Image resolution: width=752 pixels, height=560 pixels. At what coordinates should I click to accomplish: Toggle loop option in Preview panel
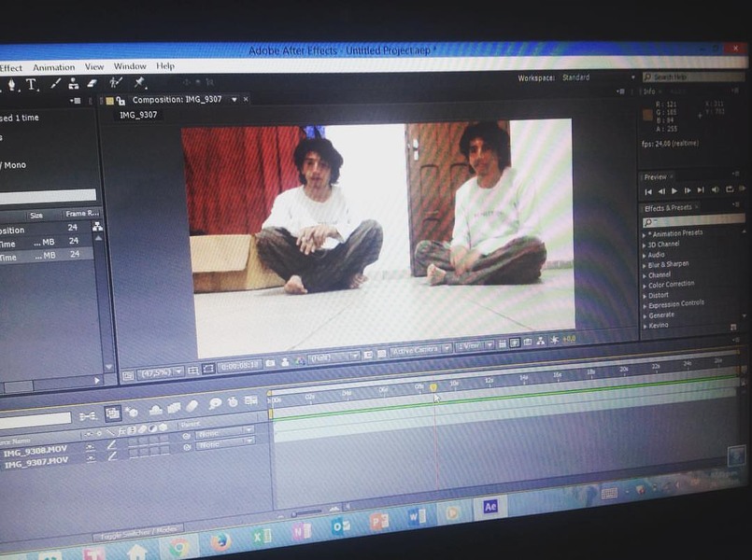[730, 189]
